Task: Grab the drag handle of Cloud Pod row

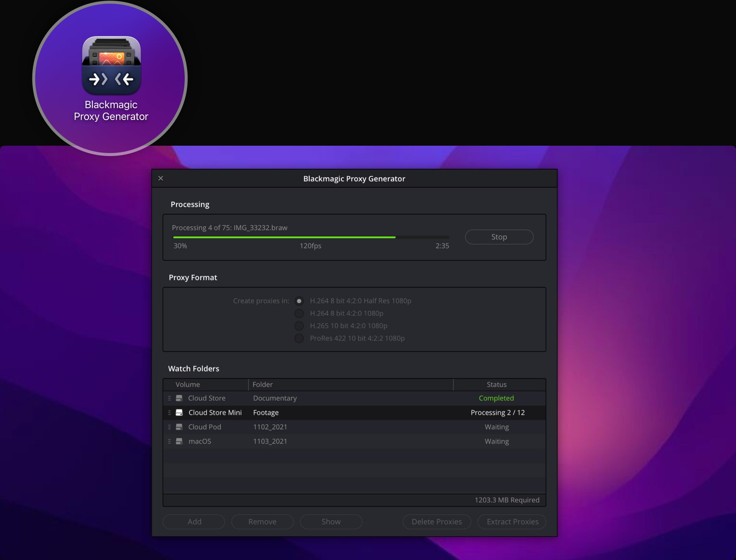Action: 169,427
